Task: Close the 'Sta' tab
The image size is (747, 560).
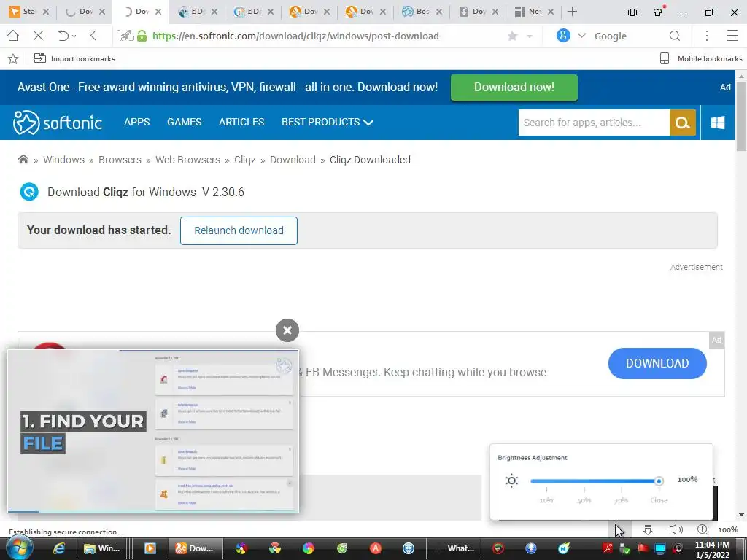Action: 46,12
